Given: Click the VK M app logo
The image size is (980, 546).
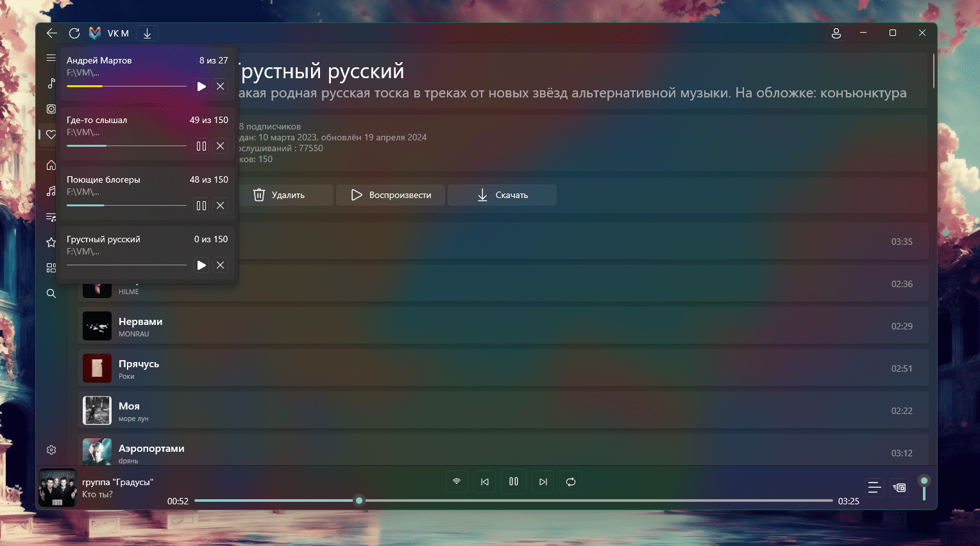Looking at the screenshot, I should 95,33.
